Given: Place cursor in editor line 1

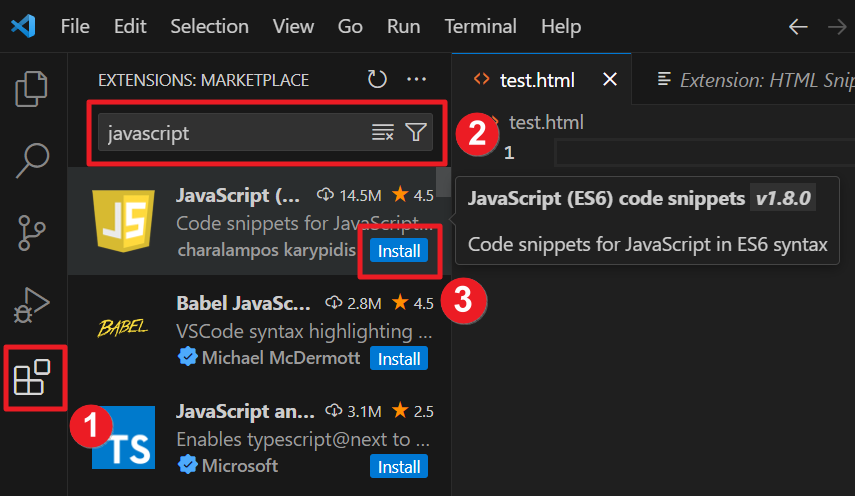Looking at the screenshot, I should point(705,153).
